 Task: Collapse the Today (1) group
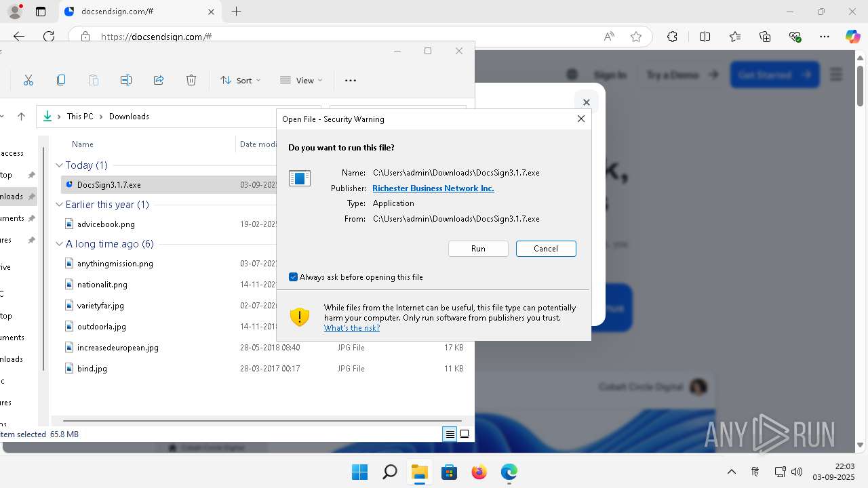59,165
